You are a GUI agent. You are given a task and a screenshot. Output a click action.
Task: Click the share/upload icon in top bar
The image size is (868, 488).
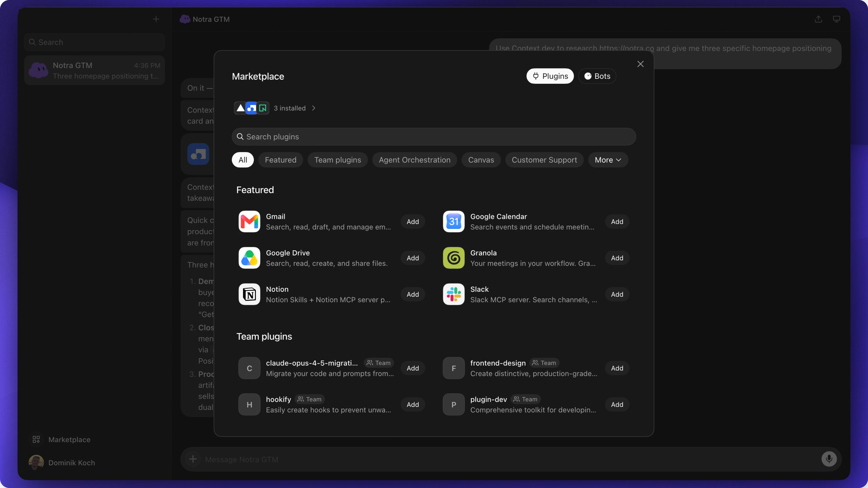[818, 19]
